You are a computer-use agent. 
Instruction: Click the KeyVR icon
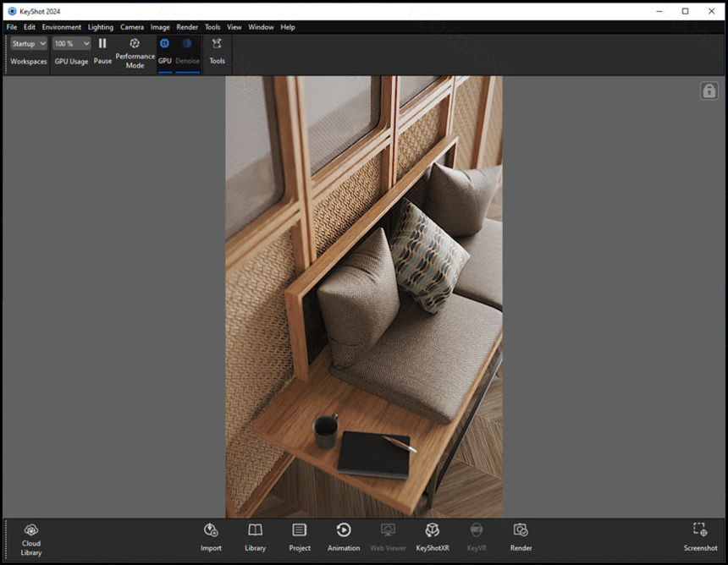coord(477,529)
